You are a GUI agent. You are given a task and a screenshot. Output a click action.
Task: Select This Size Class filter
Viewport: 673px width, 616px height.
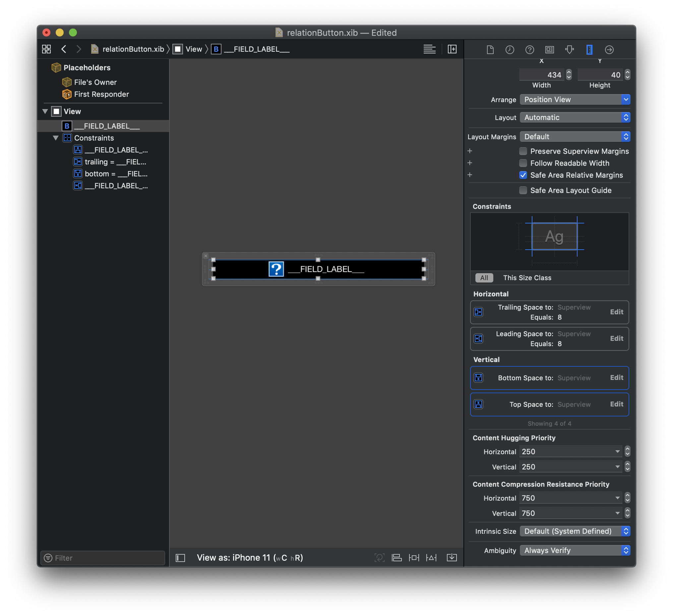pyautogui.click(x=527, y=278)
